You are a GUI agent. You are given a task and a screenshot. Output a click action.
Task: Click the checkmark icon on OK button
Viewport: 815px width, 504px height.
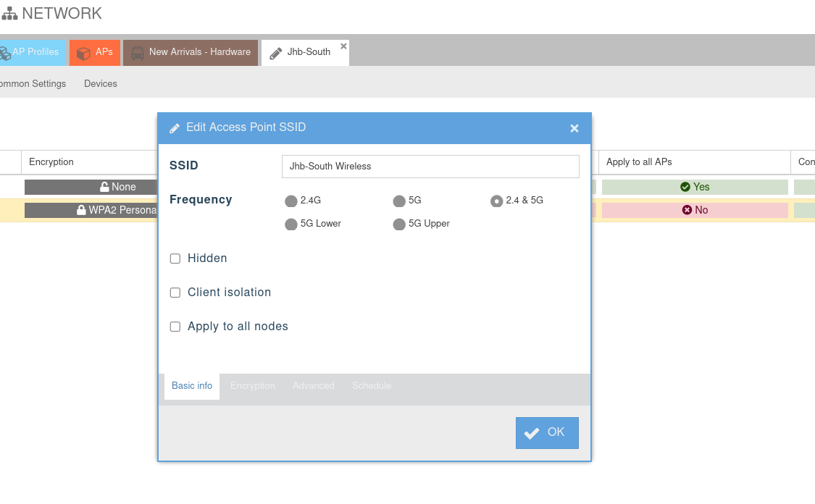click(x=532, y=433)
